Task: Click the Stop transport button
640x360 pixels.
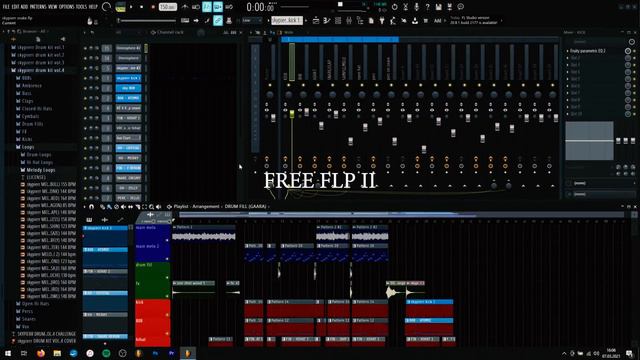Action: [x=142, y=7]
